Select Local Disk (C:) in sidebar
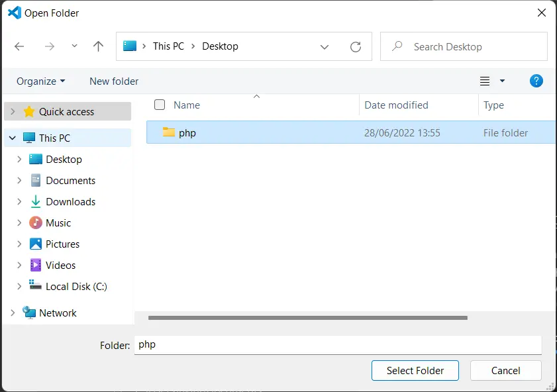The width and height of the screenshot is (557, 392). pyautogui.click(x=76, y=287)
